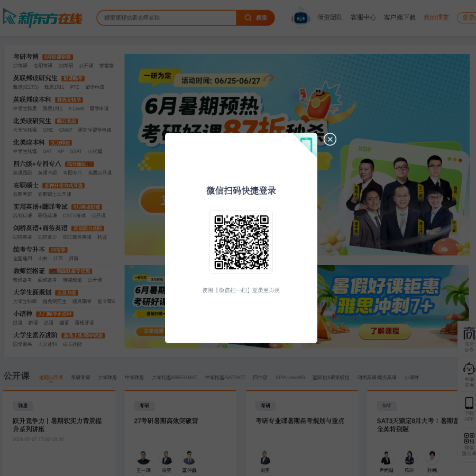Open the 北美读研究生 category

(32, 121)
